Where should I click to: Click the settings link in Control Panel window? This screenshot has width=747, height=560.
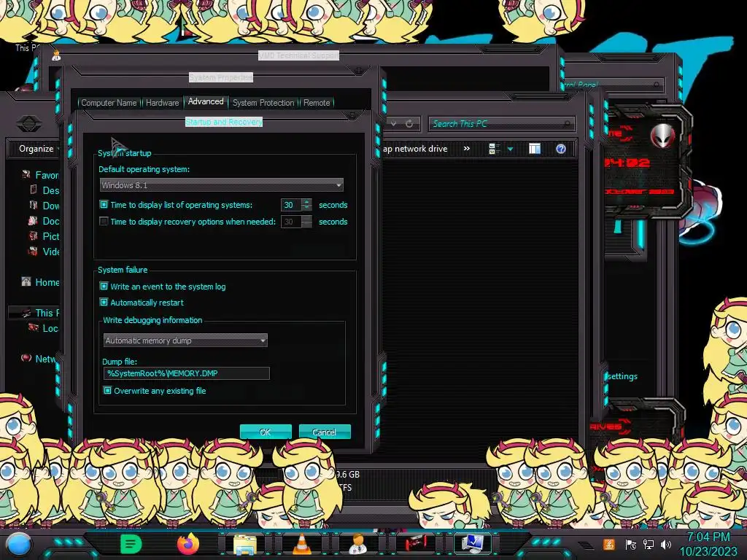tap(622, 376)
